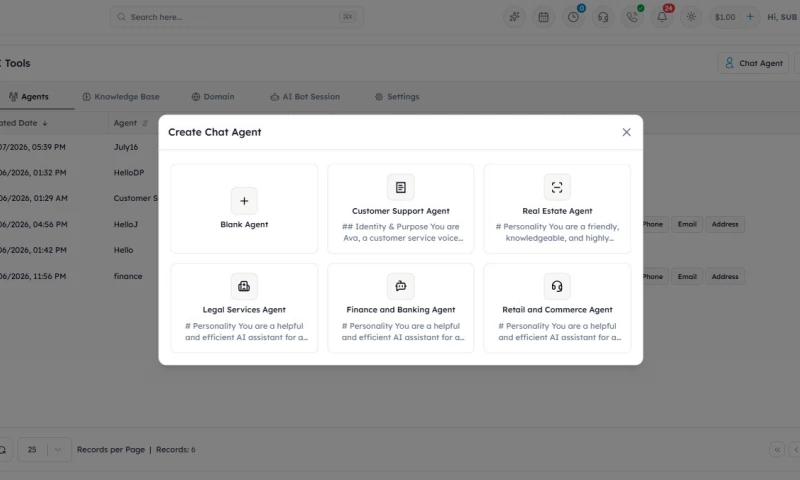Click Address tag in finance row
The image size is (800, 480).
pyautogui.click(x=724, y=276)
